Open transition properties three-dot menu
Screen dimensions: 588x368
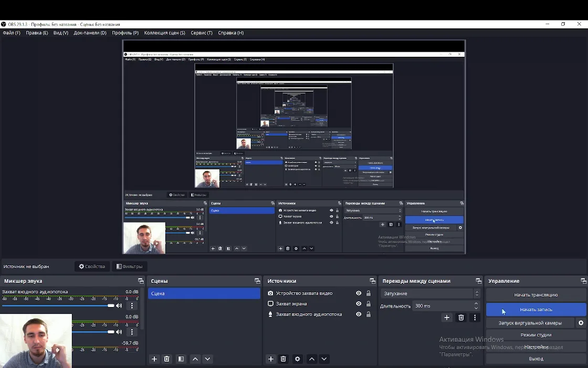(x=475, y=318)
